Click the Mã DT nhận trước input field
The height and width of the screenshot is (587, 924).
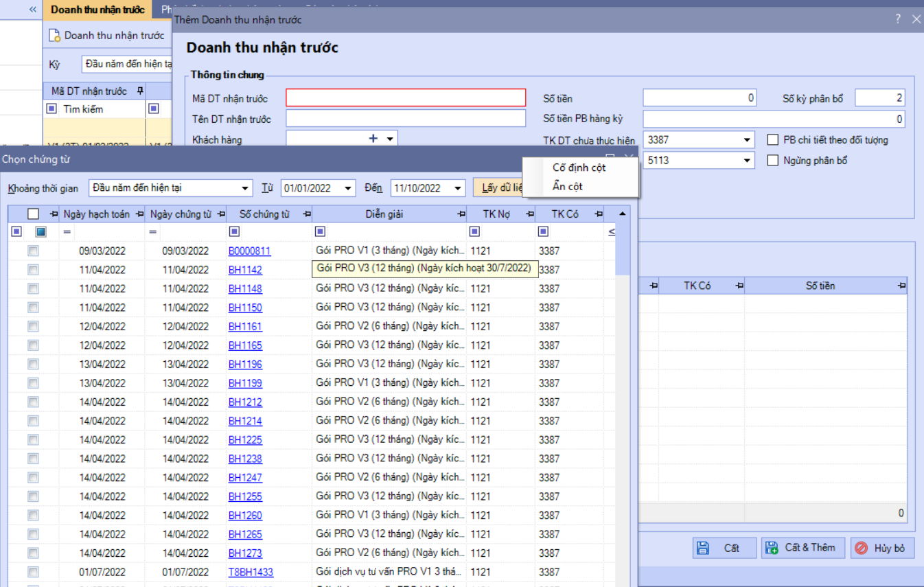(406, 98)
